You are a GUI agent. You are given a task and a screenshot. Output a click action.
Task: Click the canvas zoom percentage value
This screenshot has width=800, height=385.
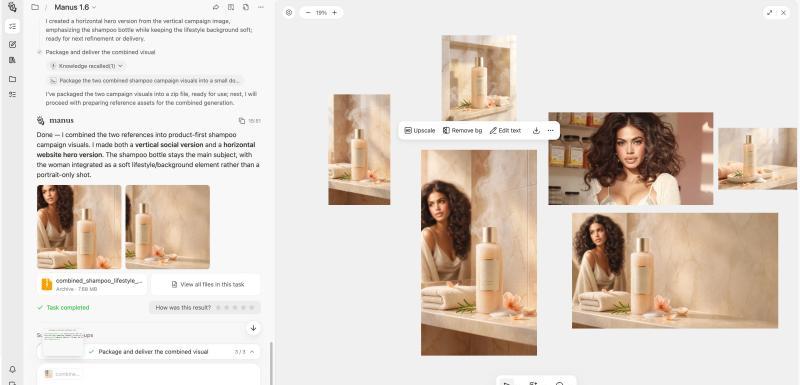[x=321, y=12]
